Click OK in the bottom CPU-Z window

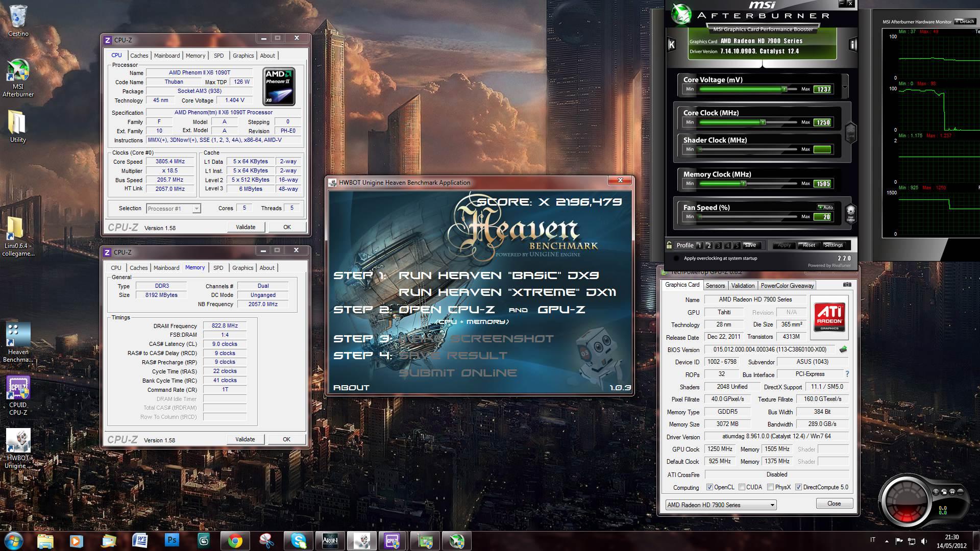point(286,439)
